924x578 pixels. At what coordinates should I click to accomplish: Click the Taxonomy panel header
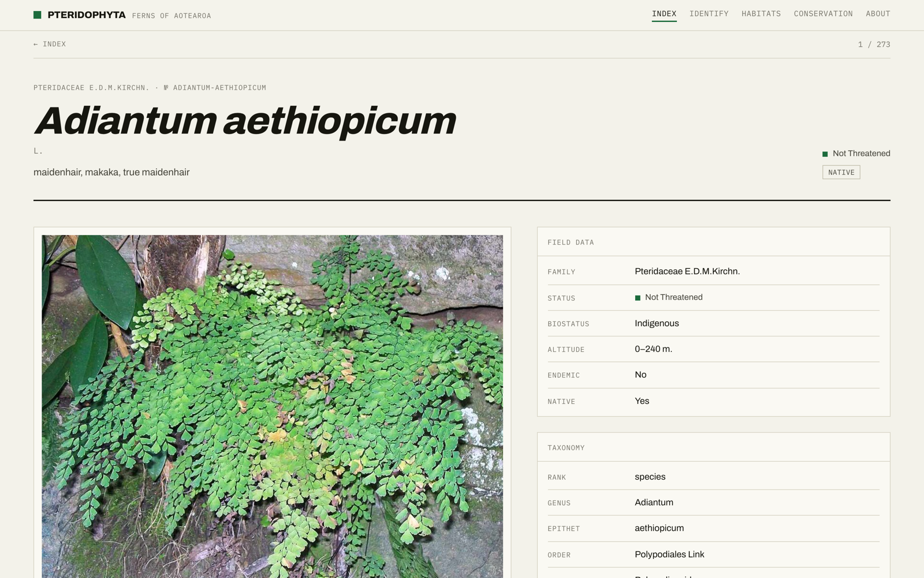click(713, 447)
